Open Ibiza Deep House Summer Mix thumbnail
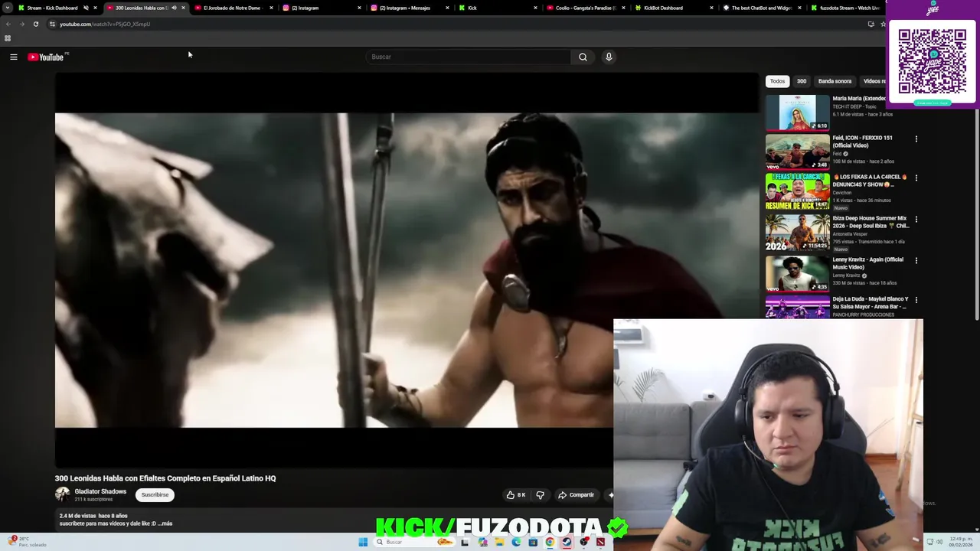This screenshot has height=551, width=980. point(798,233)
